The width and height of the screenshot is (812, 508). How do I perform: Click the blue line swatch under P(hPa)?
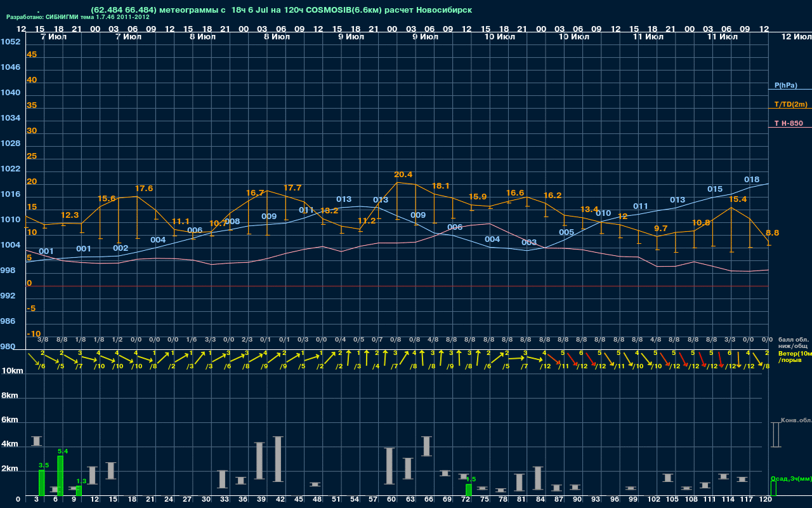click(x=790, y=90)
